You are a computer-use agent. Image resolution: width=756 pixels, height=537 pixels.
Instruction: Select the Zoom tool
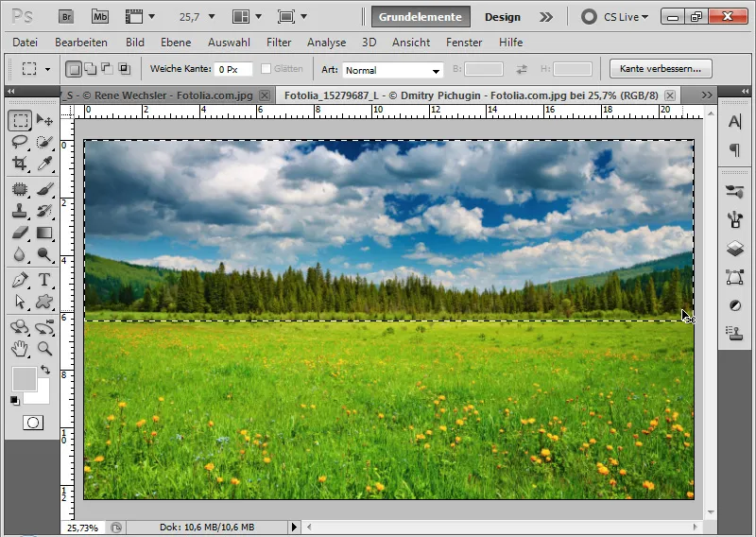tap(44, 348)
